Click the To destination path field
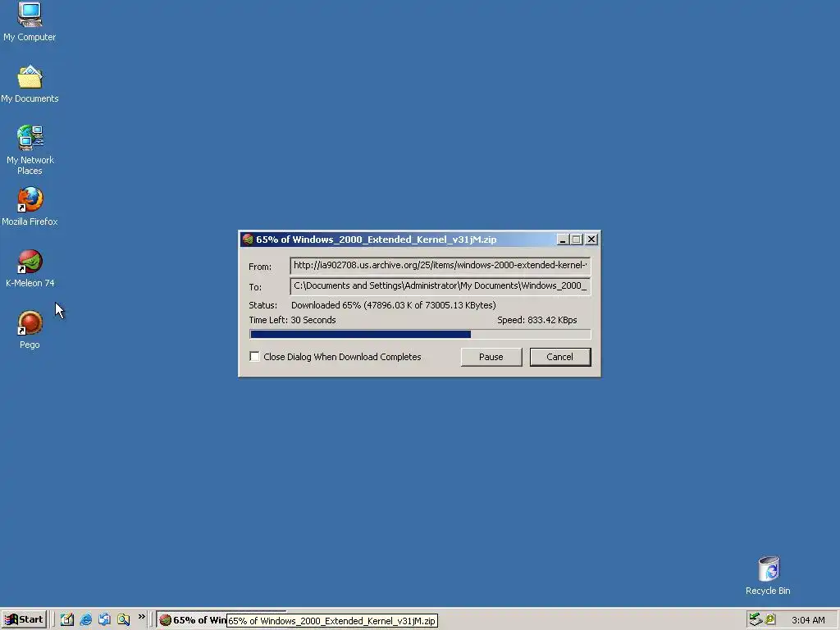This screenshot has height=630, width=840. click(x=441, y=286)
